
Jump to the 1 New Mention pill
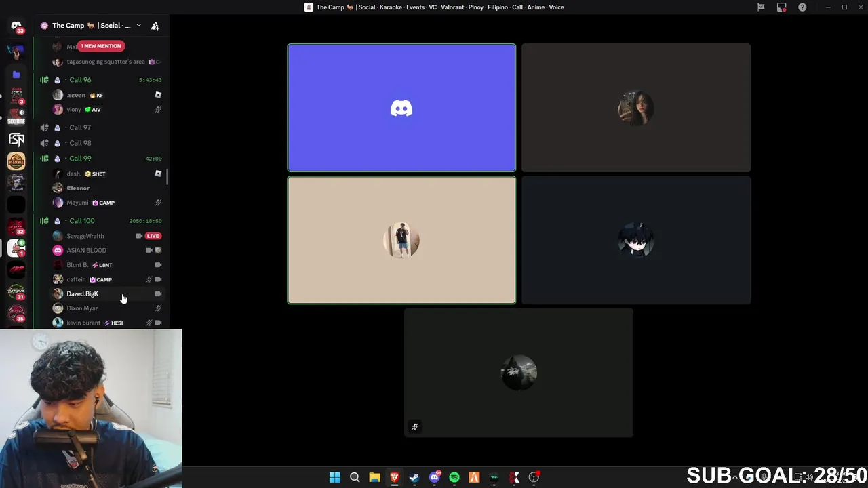coord(101,46)
